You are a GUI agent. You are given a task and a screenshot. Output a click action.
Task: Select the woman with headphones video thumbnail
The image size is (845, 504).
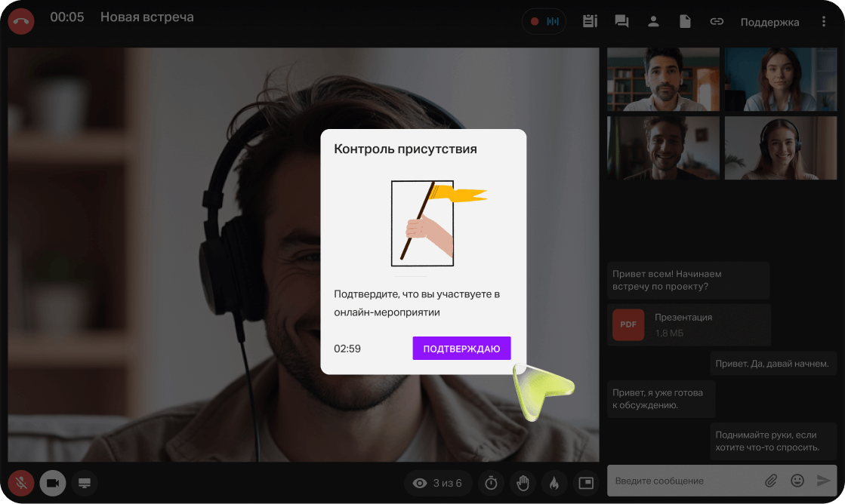(x=781, y=148)
